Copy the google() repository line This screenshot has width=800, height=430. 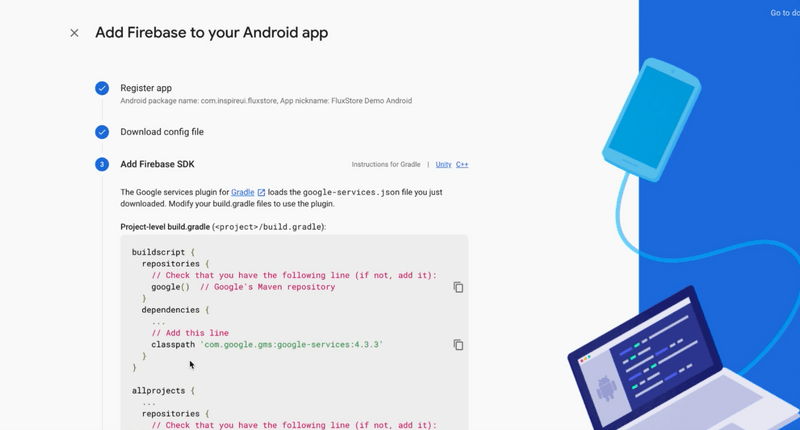coord(458,287)
